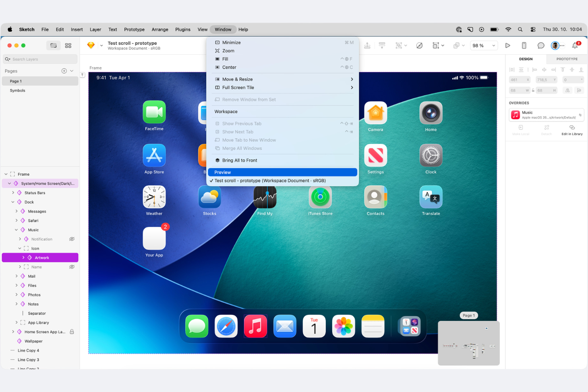Click the Your App white icon
The image size is (588, 392).
(154, 238)
